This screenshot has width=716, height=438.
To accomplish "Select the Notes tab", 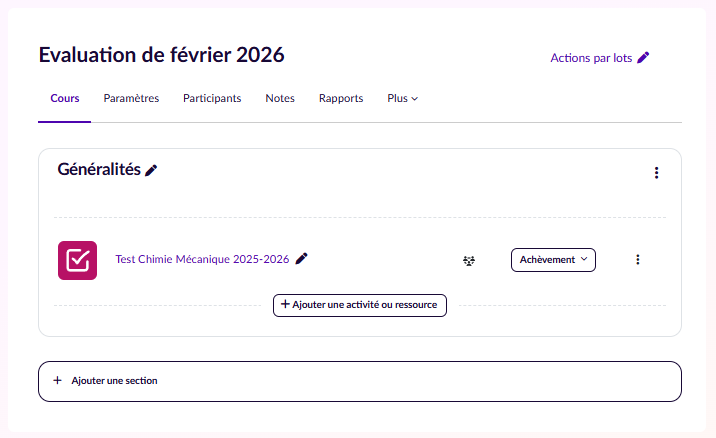I will (280, 99).
